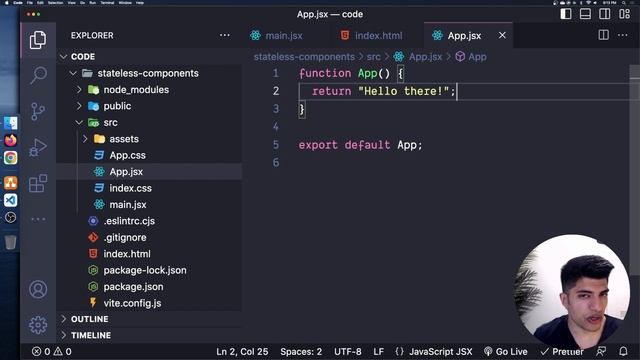Open editor More Actions ellipsis

(x=622, y=35)
